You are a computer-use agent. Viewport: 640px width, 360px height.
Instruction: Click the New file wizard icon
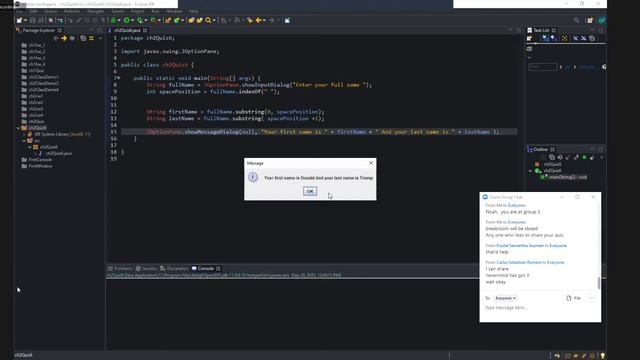coord(19,20)
